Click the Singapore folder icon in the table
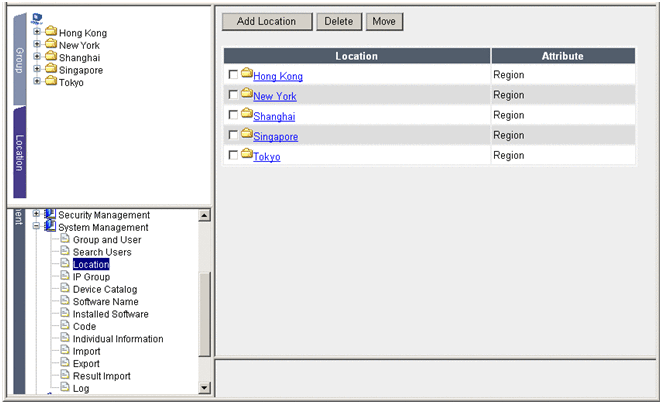 [x=246, y=134]
